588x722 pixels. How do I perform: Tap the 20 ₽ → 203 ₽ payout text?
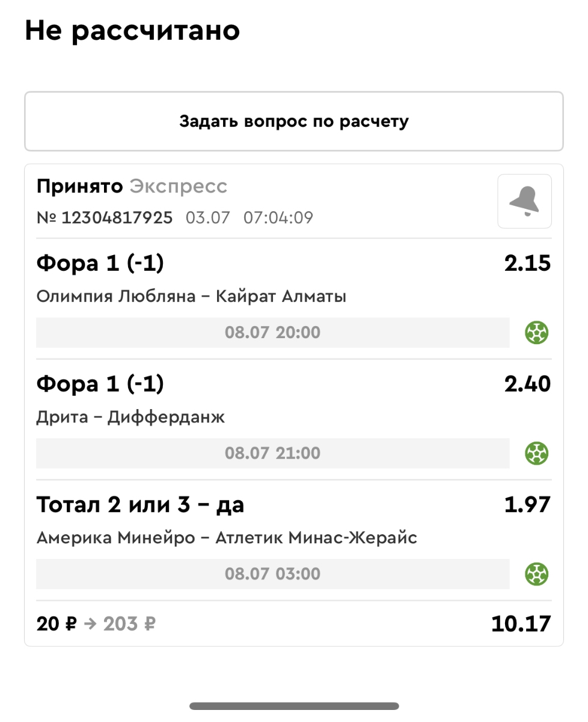coord(96,624)
